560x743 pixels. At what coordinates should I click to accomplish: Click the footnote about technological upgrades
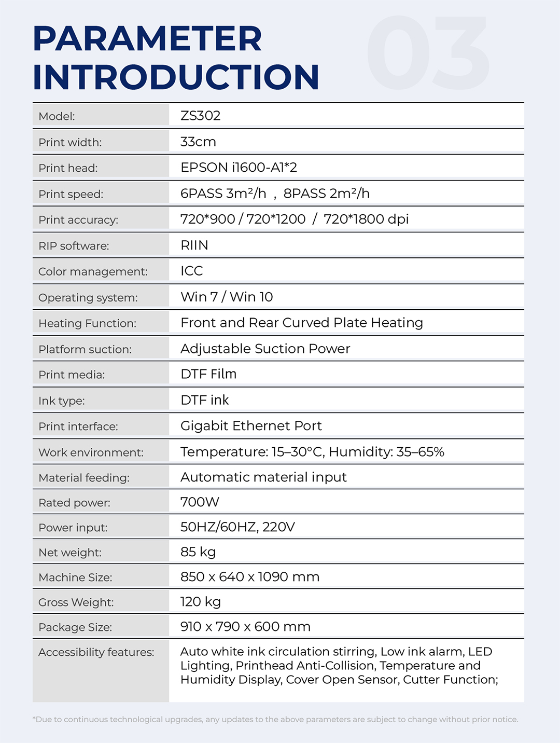tap(275, 719)
